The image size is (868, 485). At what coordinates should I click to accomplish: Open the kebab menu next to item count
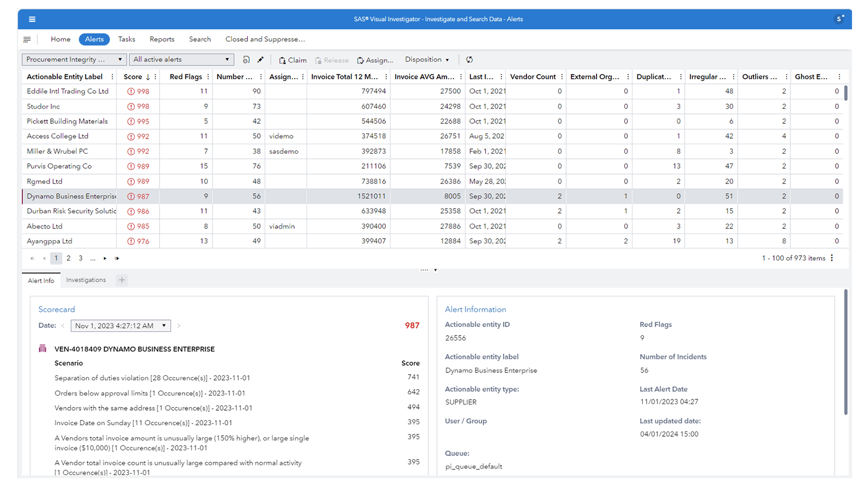point(831,258)
